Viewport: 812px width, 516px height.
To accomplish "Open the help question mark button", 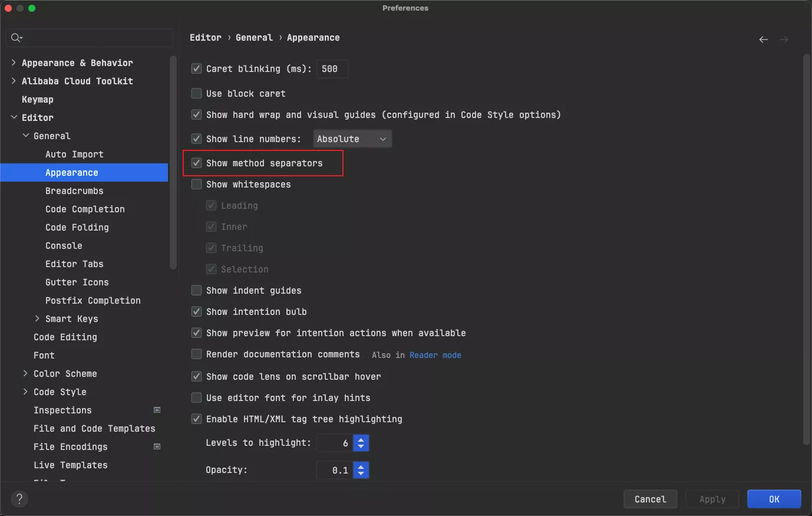I will (x=19, y=499).
